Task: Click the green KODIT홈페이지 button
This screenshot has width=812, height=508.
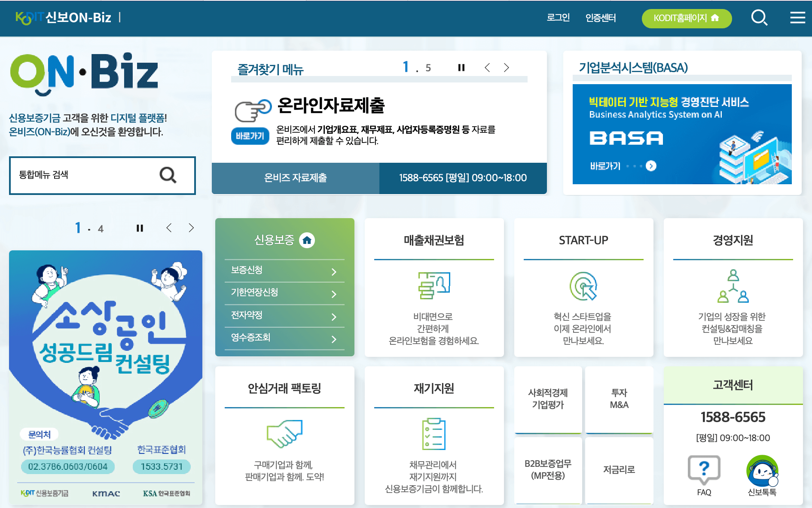Action: click(687, 18)
